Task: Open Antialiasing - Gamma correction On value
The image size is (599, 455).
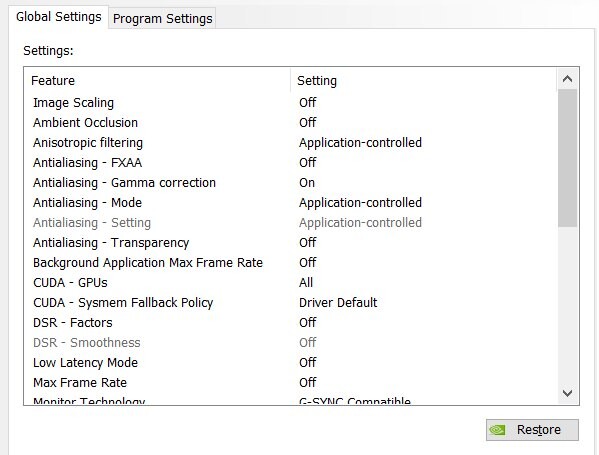Action: pyautogui.click(x=307, y=183)
